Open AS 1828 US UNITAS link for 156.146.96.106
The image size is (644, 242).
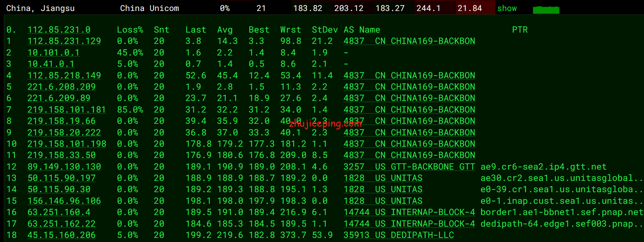pos(383,201)
